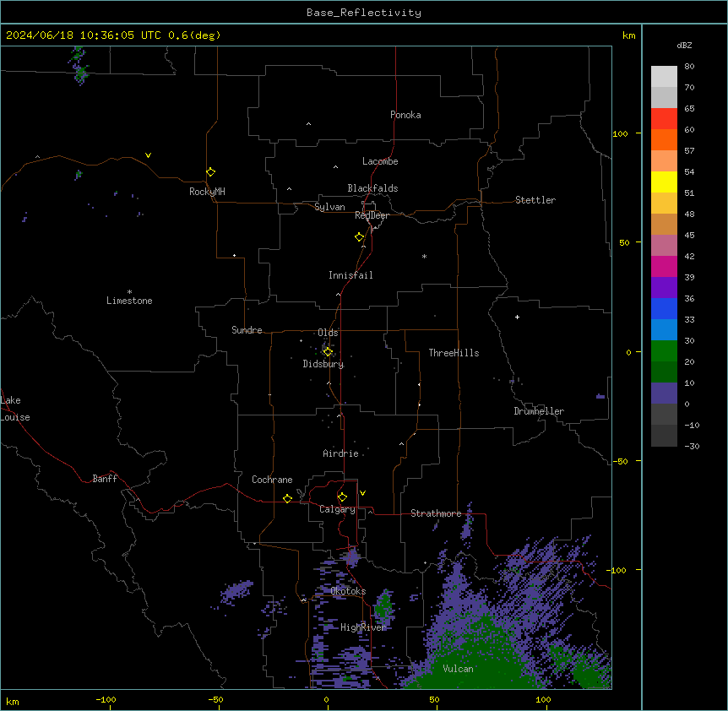This screenshot has width=728, height=711.
Task: Click the Didsbury label
Action: [x=323, y=364]
